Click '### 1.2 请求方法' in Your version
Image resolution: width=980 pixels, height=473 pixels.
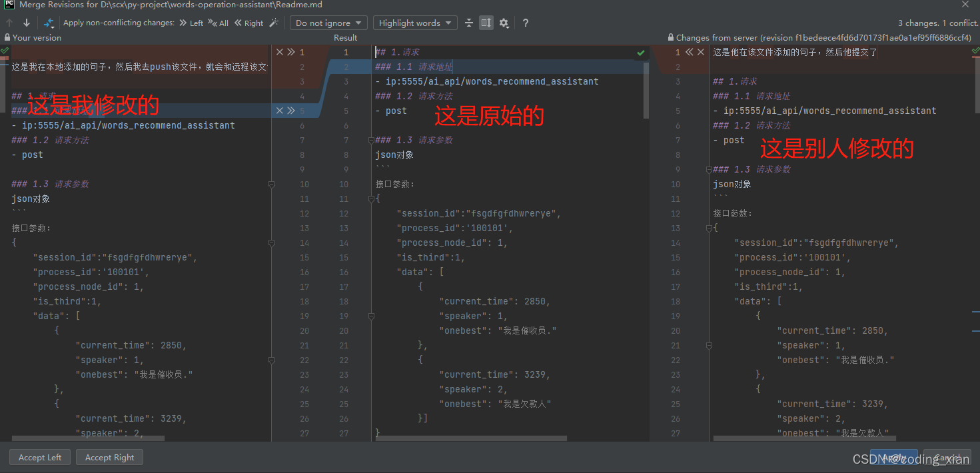click(50, 140)
